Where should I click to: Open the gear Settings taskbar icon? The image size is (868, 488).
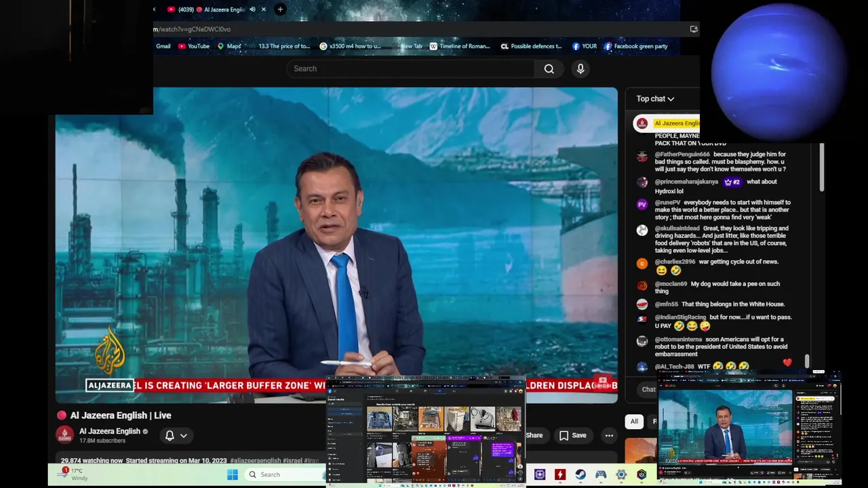(621, 474)
